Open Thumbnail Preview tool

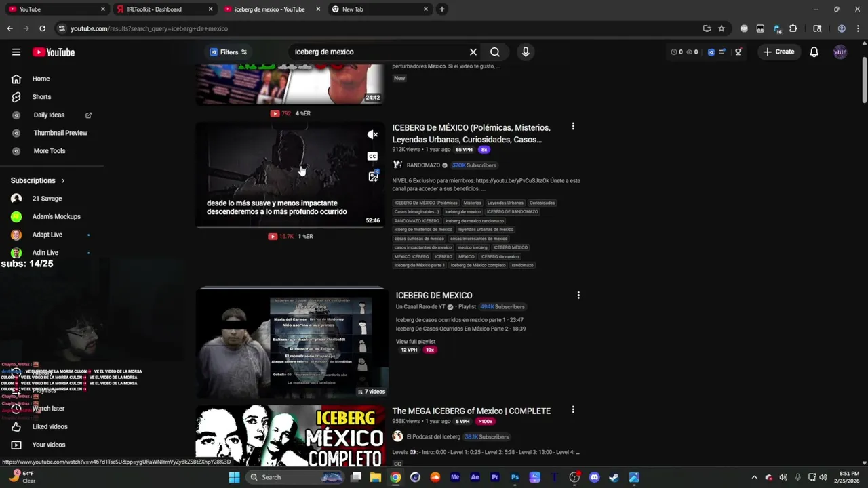(x=60, y=133)
